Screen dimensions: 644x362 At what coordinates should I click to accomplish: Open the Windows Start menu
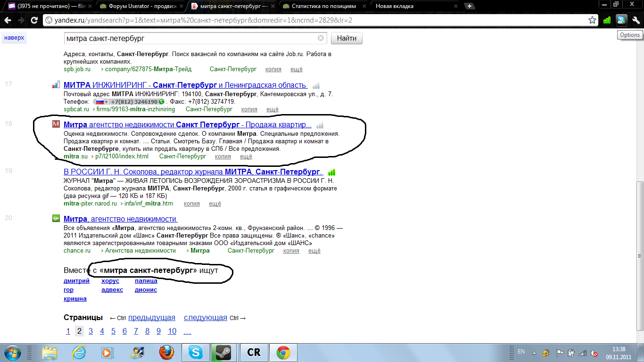[13, 352]
